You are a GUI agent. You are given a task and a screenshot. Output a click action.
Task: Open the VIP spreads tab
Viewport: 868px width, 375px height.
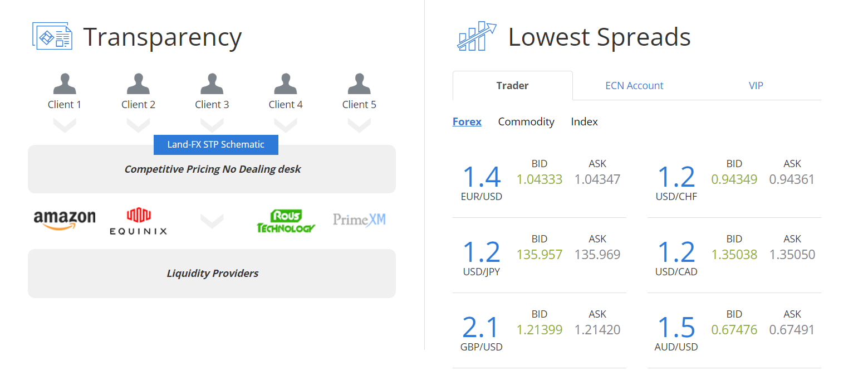[x=756, y=86]
